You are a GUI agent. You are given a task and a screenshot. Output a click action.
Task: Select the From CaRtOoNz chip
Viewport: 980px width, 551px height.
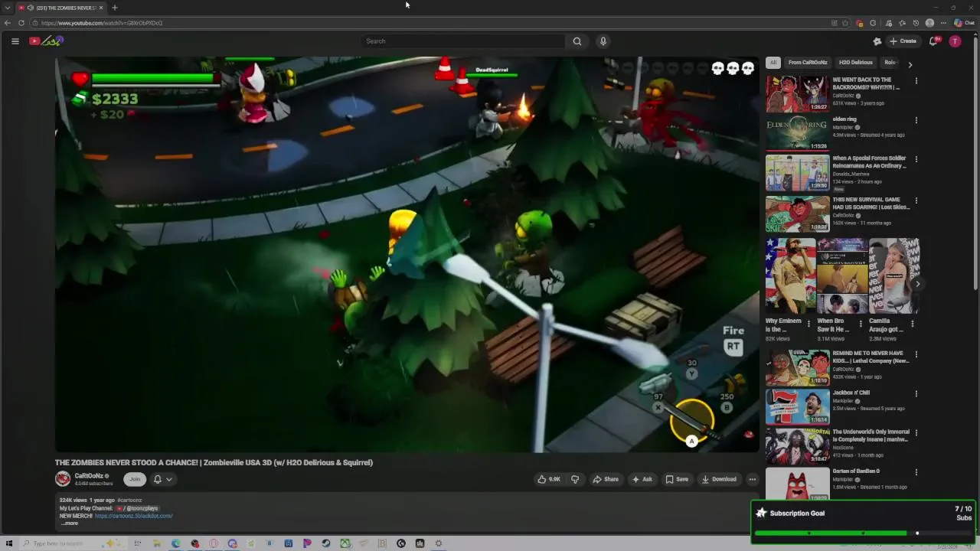point(808,63)
